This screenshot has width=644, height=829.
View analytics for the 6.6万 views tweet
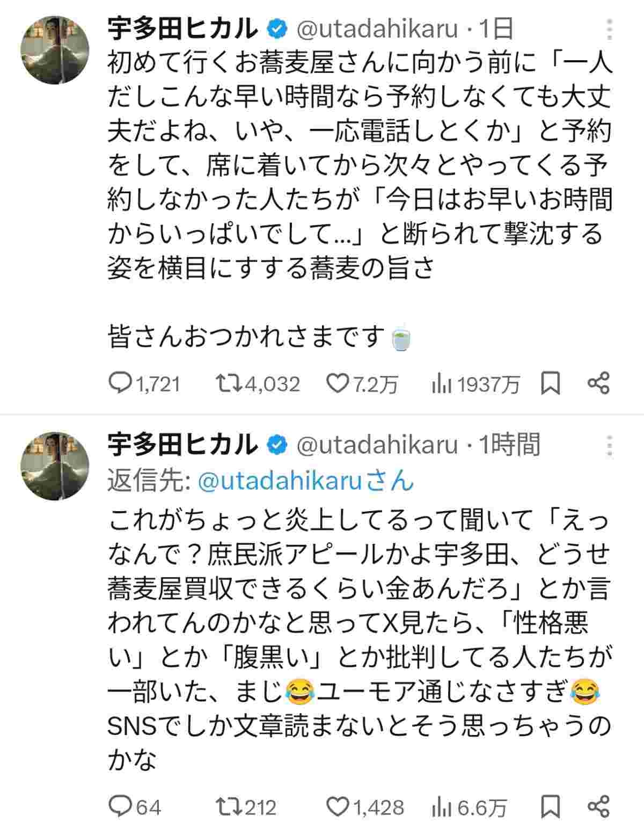pyautogui.click(x=441, y=806)
